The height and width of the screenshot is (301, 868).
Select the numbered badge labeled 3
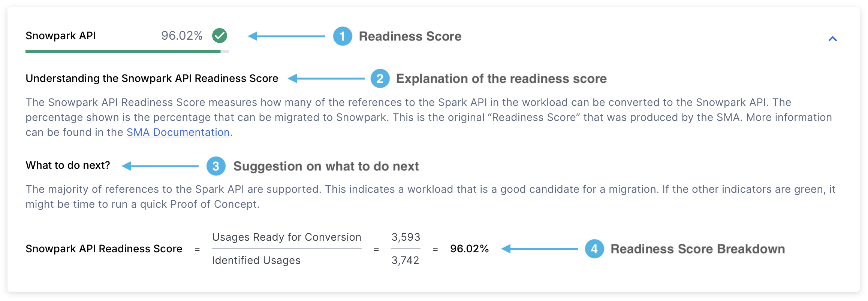coord(216,166)
